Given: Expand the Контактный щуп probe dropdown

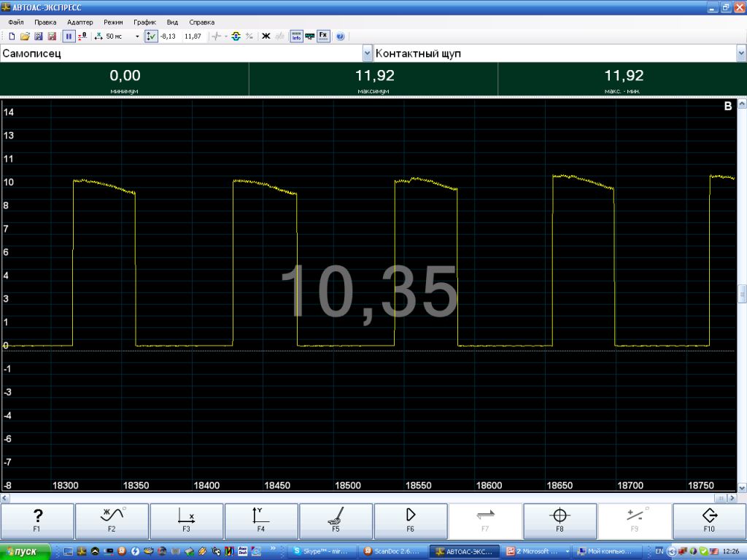Looking at the screenshot, I should (741, 53).
